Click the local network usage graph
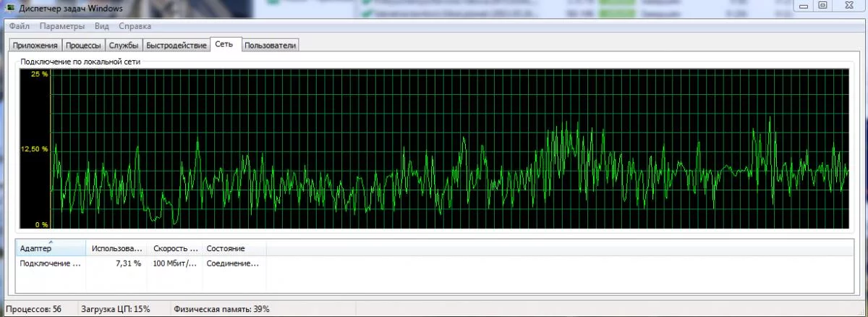The width and height of the screenshot is (868, 317). click(448, 150)
